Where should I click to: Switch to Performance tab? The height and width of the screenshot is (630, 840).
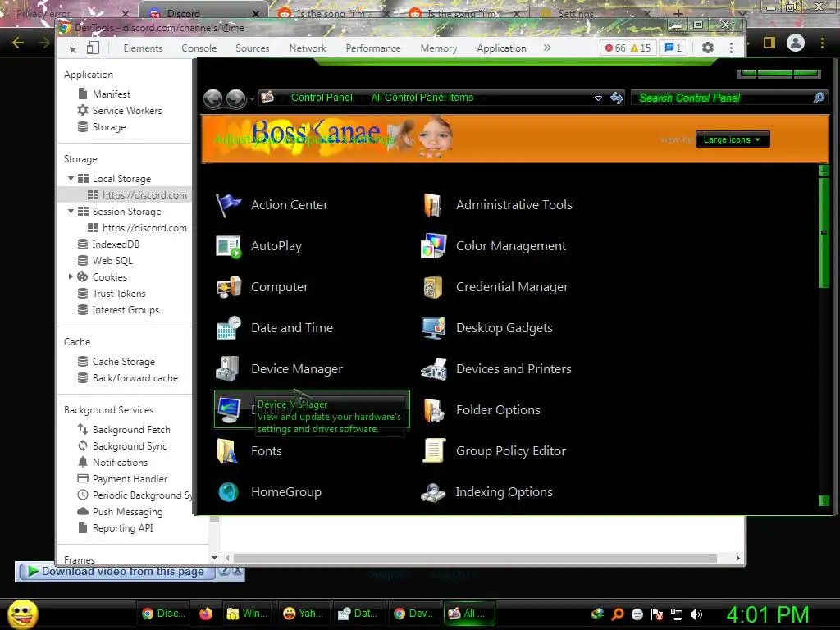(373, 48)
